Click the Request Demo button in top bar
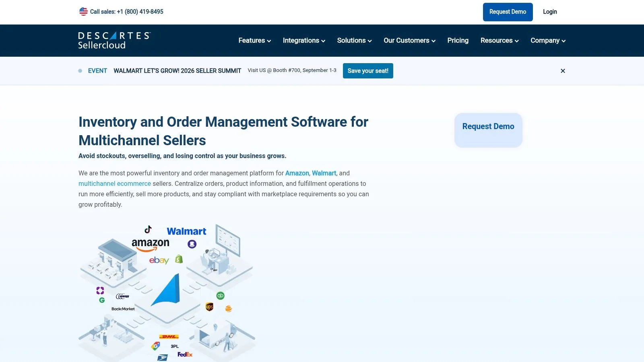Viewport: 644px width, 362px height. pyautogui.click(x=508, y=12)
